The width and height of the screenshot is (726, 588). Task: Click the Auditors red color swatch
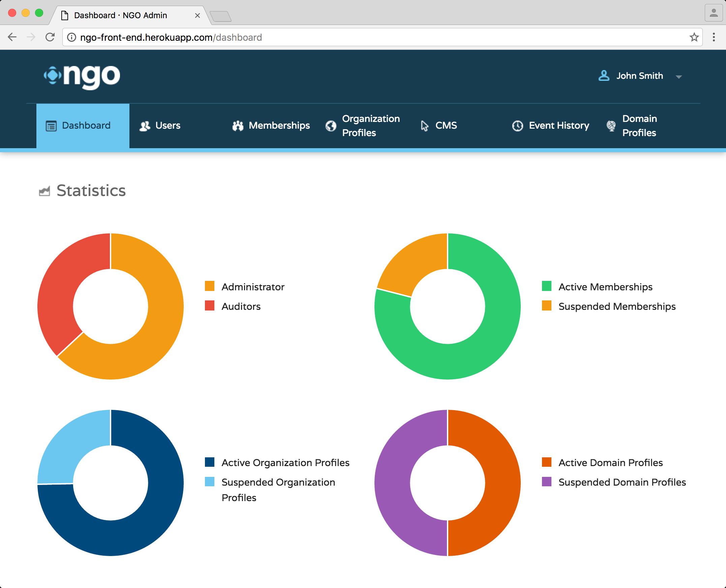(209, 306)
